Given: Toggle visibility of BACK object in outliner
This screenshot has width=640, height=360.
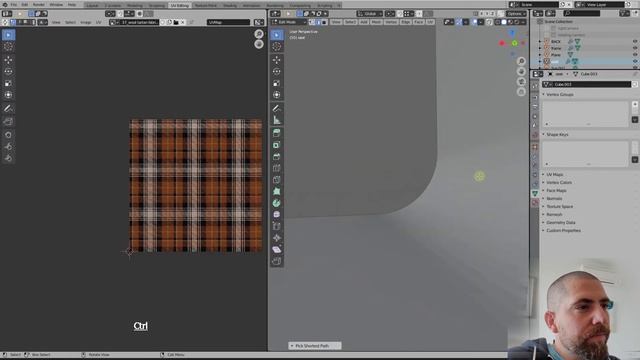Looking at the screenshot, I should [635, 41].
